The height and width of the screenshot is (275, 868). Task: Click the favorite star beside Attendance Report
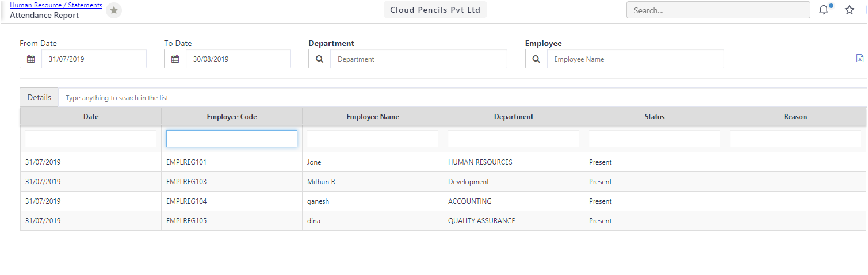pyautogui.click(x=114, y=10)
